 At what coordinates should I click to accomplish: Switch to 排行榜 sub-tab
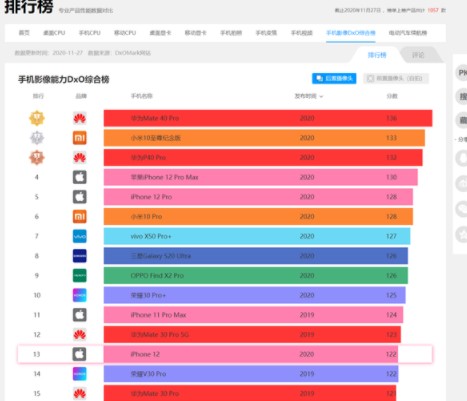[x=377, y=55]
